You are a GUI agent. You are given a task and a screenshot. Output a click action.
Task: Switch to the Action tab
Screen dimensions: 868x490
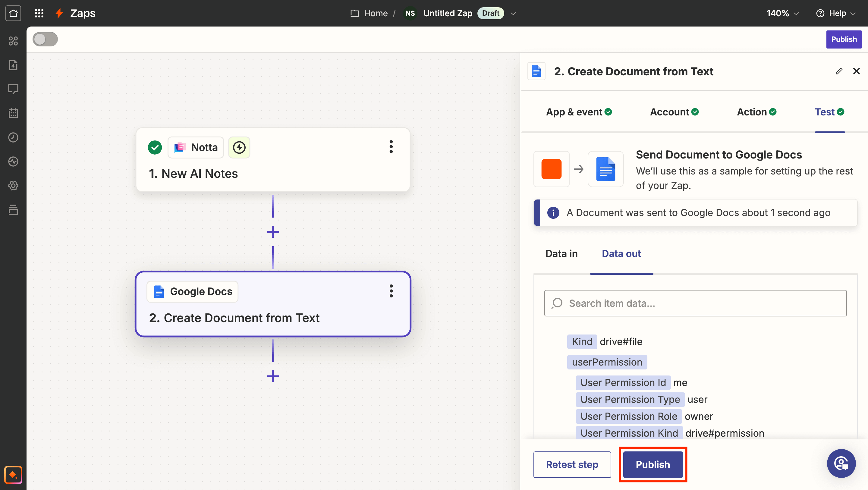point(756,112)
